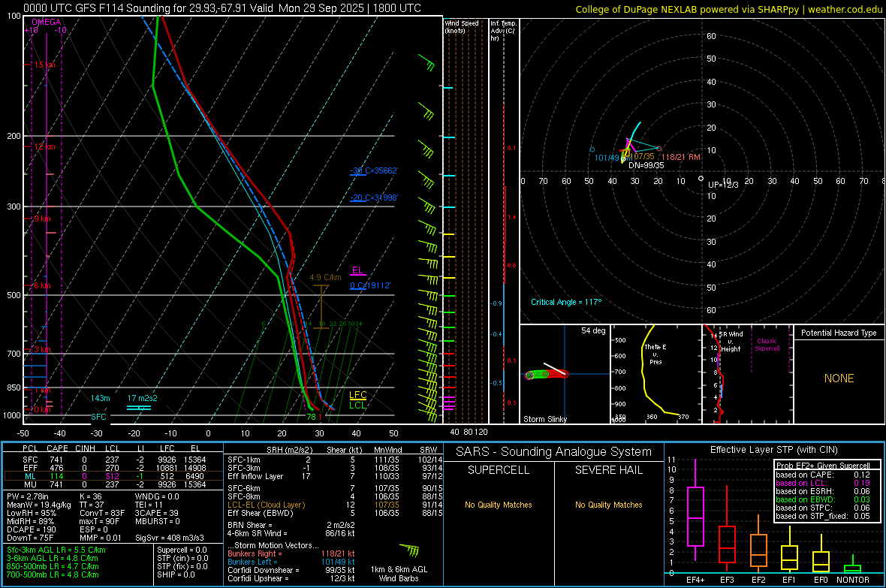Select the 'Theta-E v. Pres' inset label

655,354
